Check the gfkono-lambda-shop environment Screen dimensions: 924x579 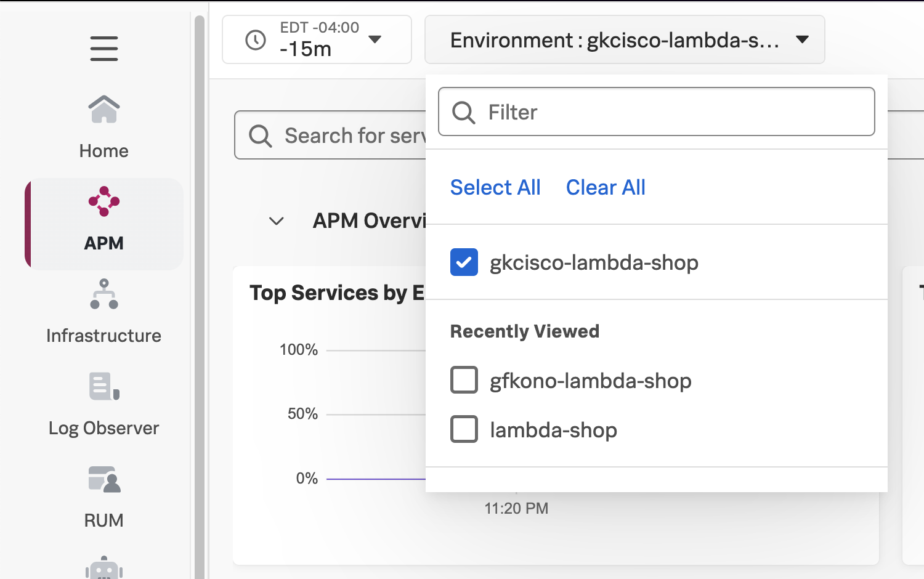pos(464,380)
